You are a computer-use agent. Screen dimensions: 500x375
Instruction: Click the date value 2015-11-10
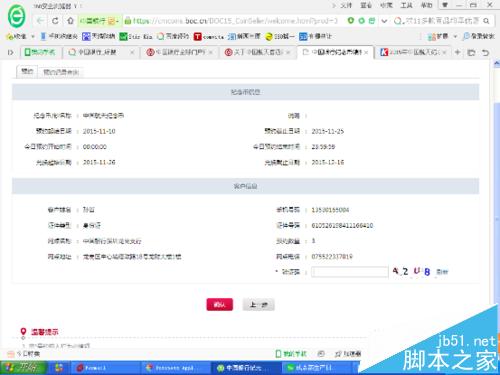click(99, 131)
